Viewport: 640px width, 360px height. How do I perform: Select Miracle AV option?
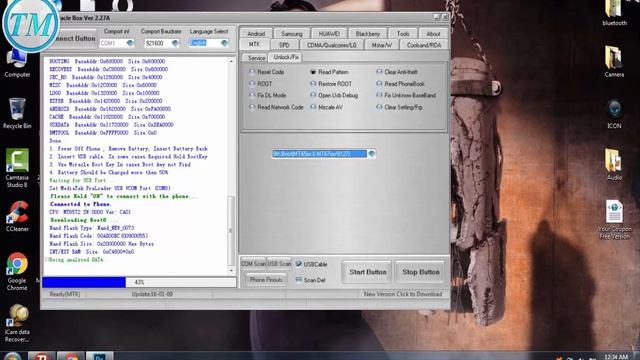pyautogui.click(x=313, y=107)
